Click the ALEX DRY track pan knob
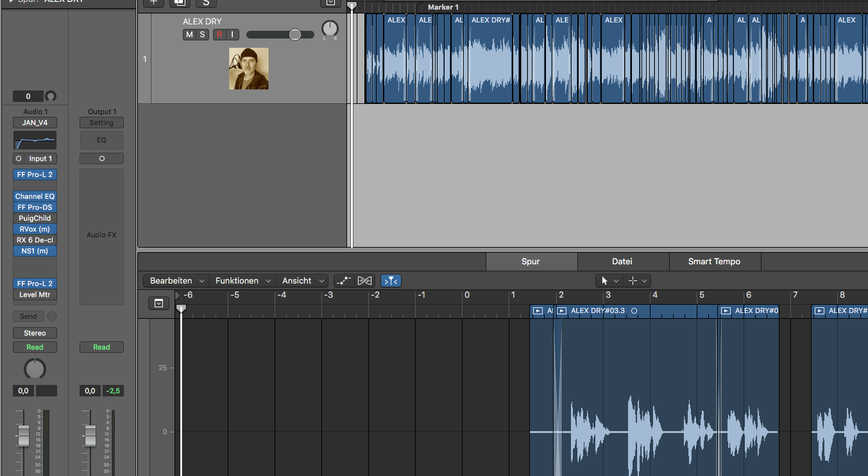 (330, 28)
